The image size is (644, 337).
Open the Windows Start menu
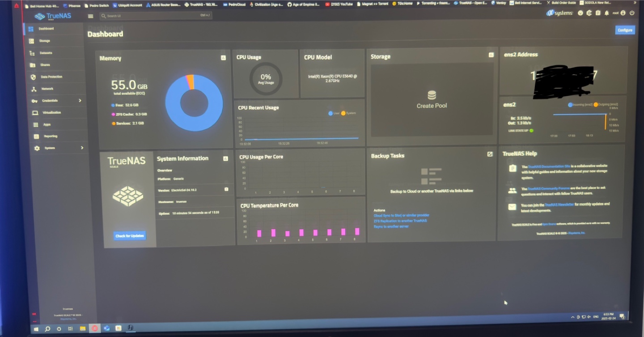click(35, 328)
